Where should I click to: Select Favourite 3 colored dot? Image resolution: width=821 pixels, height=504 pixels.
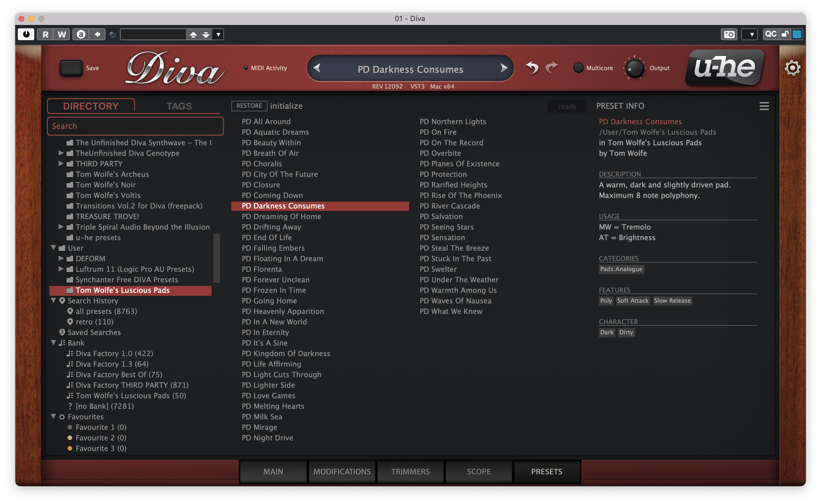pyautogui.click(x=70, y=448)
